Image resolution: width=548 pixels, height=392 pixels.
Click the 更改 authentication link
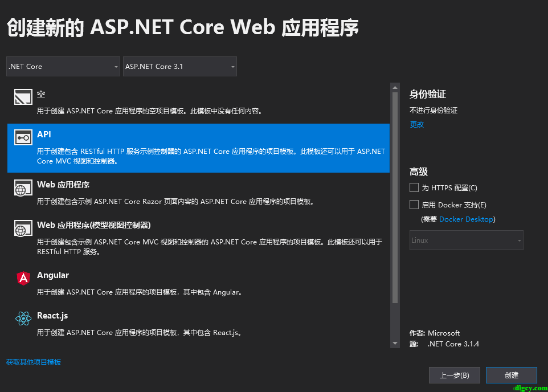pos(416,124)
